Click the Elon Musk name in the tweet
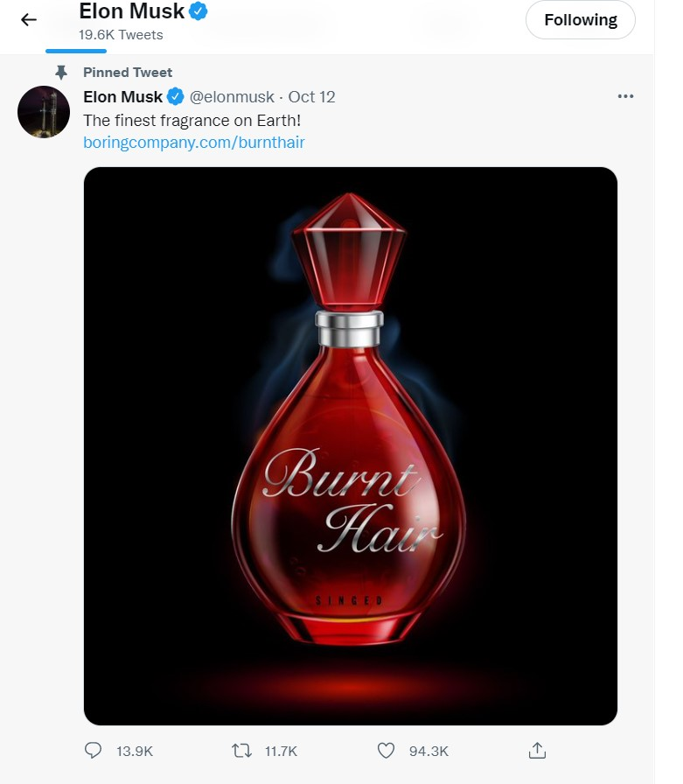 [122, 96]
